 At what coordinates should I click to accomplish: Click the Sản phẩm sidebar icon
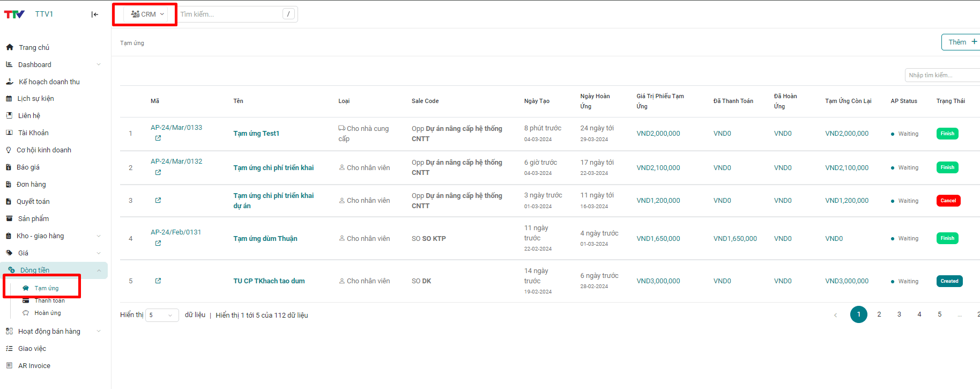pos(9,218)
